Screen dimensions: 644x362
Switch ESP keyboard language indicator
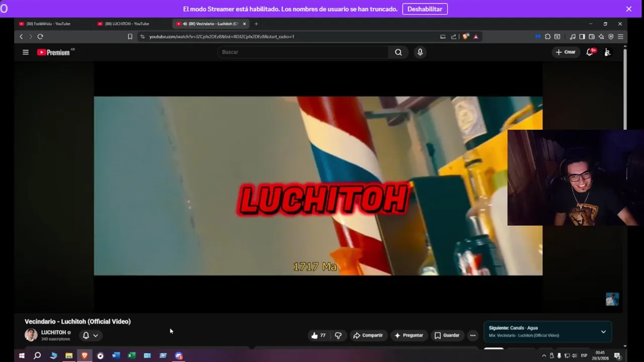[x=584, y=355]
